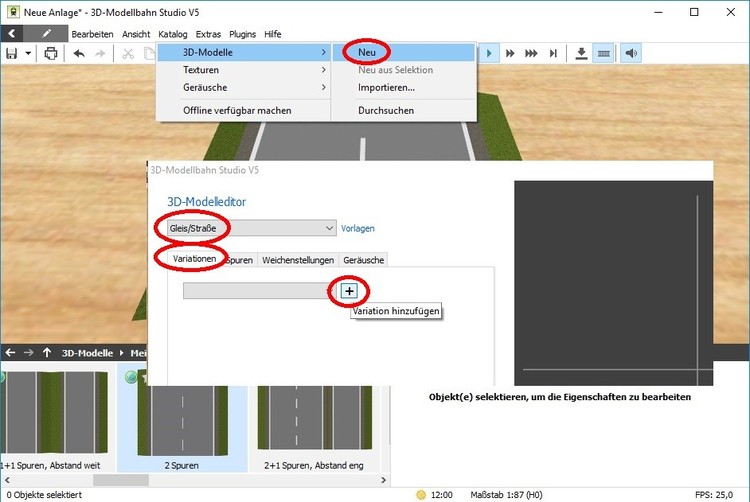Open the Gleis/Straße type dropdown
The width and height of the screenshot is (750, 502).
tap(245, 228)
